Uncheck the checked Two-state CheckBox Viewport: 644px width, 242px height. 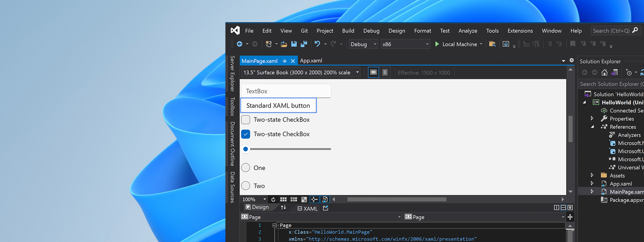coord(246,134)
